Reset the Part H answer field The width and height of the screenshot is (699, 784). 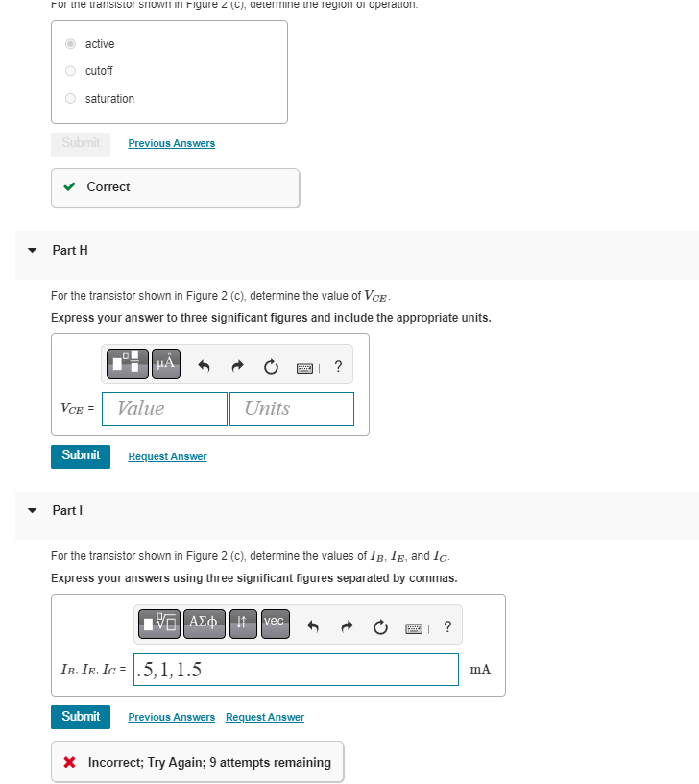(271, 367)
